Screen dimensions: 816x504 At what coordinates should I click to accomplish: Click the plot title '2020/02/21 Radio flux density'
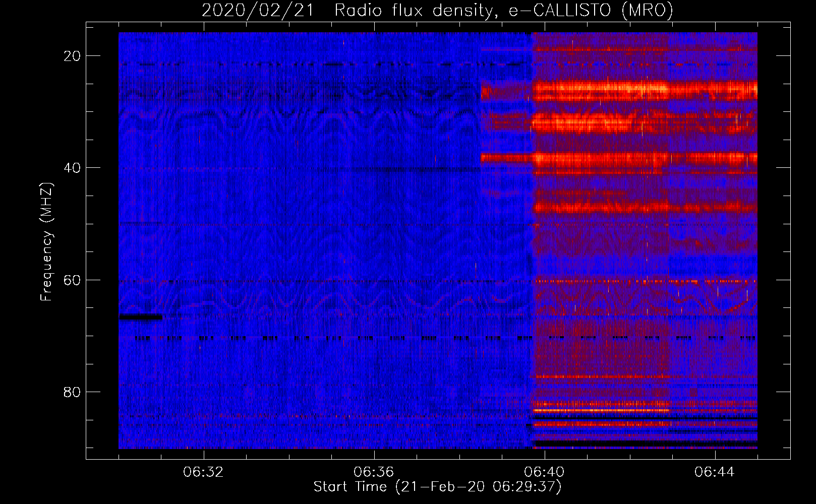point(437,10)
